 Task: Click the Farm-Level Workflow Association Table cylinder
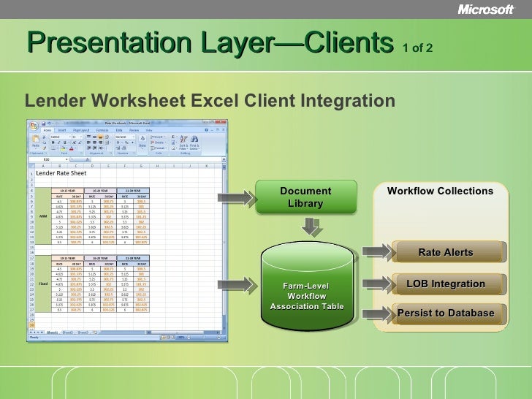307,286
